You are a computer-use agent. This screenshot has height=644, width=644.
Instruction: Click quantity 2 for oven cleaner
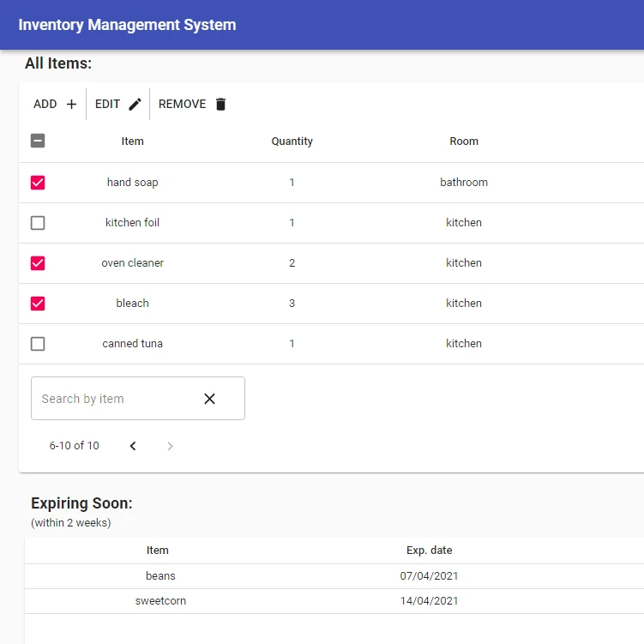pyautogui.click(x=292, y=263)
